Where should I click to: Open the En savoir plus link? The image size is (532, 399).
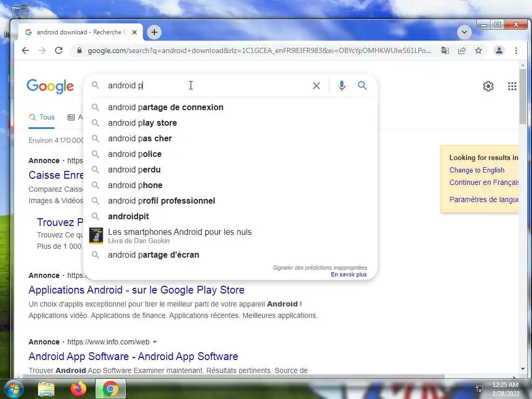click(349, 274)
